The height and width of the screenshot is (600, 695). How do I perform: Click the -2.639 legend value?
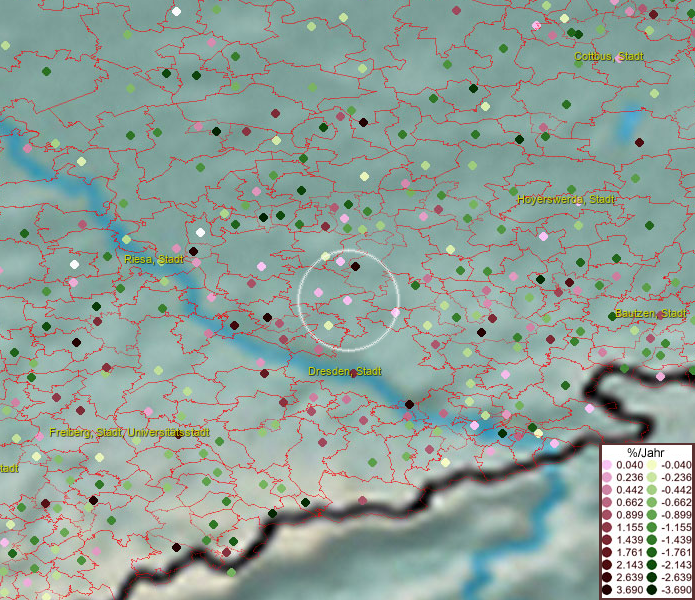tap(676, 577)
